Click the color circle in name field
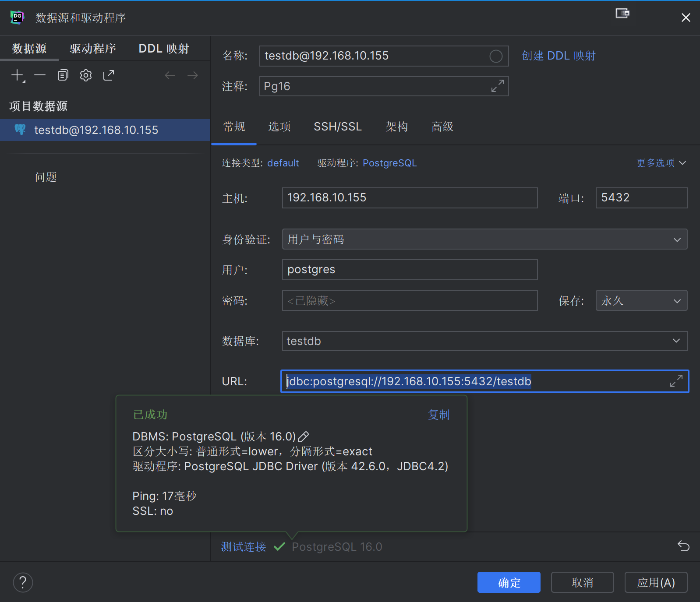Screen dimensions: 700x602 click(496, 56)
